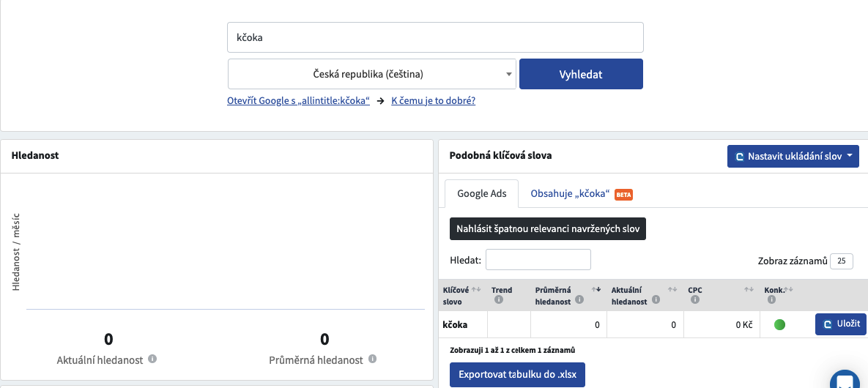Expand the Nastavit ukládání slov dropdown

point(793,156)
